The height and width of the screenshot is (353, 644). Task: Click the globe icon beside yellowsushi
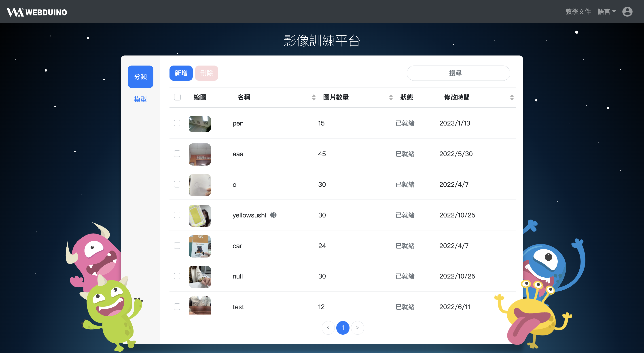point(273,215)
